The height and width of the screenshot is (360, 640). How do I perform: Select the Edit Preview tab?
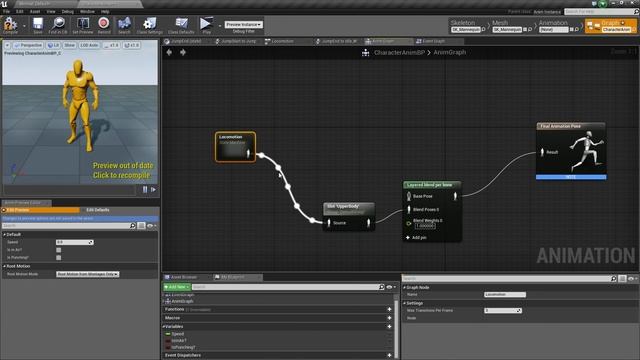coord(40,210)
